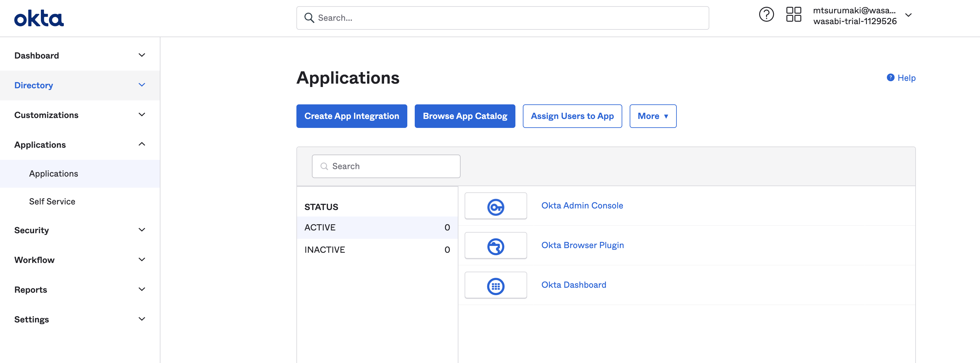The width and height of the screenshot is (980, 363).
Task: Select the Self Service submenu item
Action: 80,201
